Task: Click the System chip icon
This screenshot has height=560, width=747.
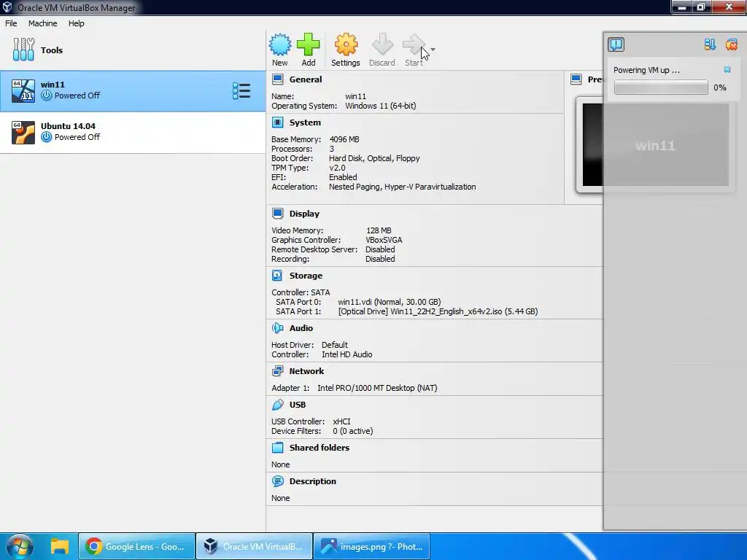Action: (x=277, y=122)
